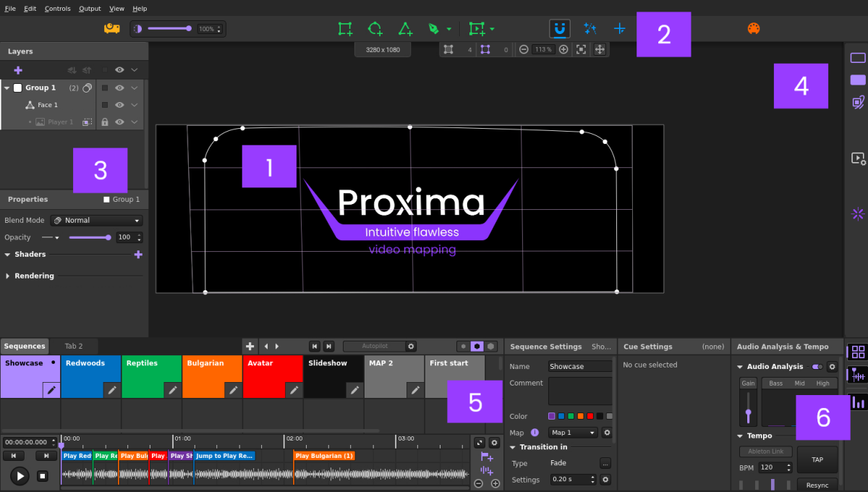Toggle visibility of Group 1 layer

119,88
